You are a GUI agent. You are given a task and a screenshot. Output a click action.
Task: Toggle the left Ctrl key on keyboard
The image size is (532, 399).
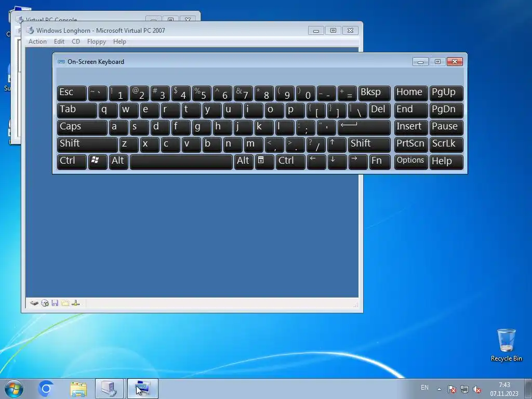(x=72, y=162)
